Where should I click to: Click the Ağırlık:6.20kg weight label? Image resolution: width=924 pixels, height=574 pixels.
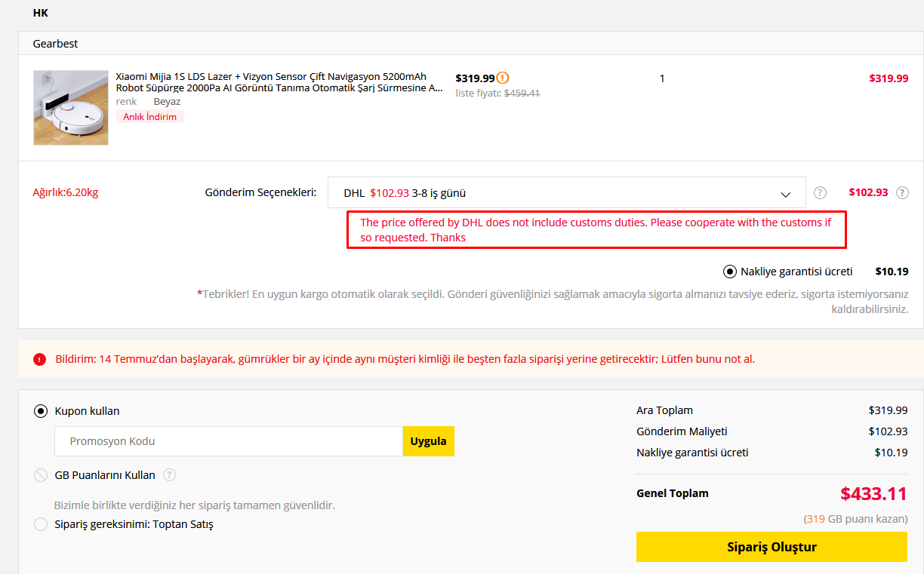pyautogui.click(x=66, y=192)
